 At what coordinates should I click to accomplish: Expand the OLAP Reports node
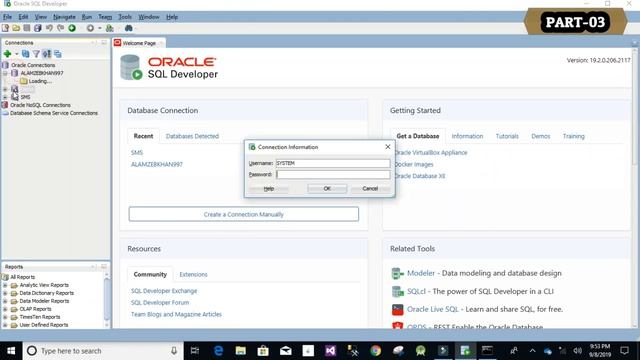(5, 309)
